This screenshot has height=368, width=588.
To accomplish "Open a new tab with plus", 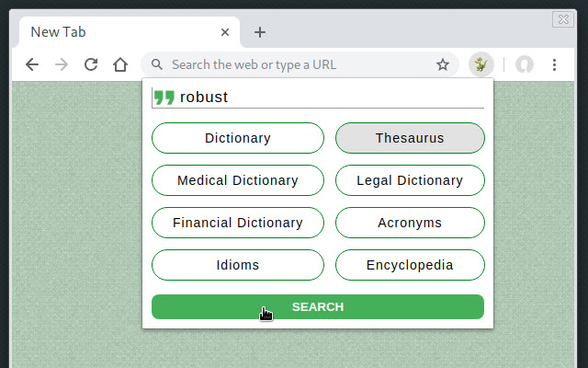I will 260,32.
